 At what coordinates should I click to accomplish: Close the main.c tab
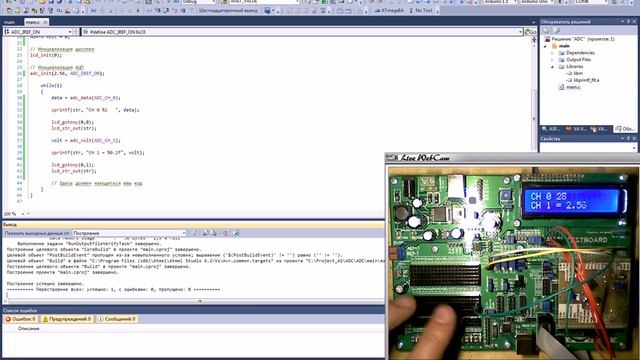click(x=45, y=22)
